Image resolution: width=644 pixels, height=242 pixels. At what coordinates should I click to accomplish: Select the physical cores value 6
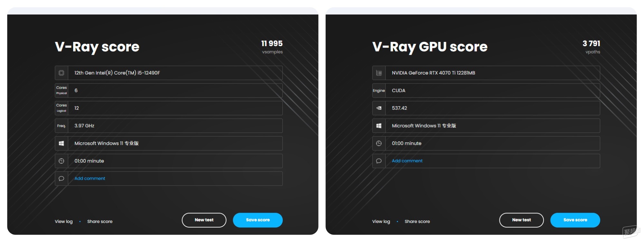click(76, 91)
